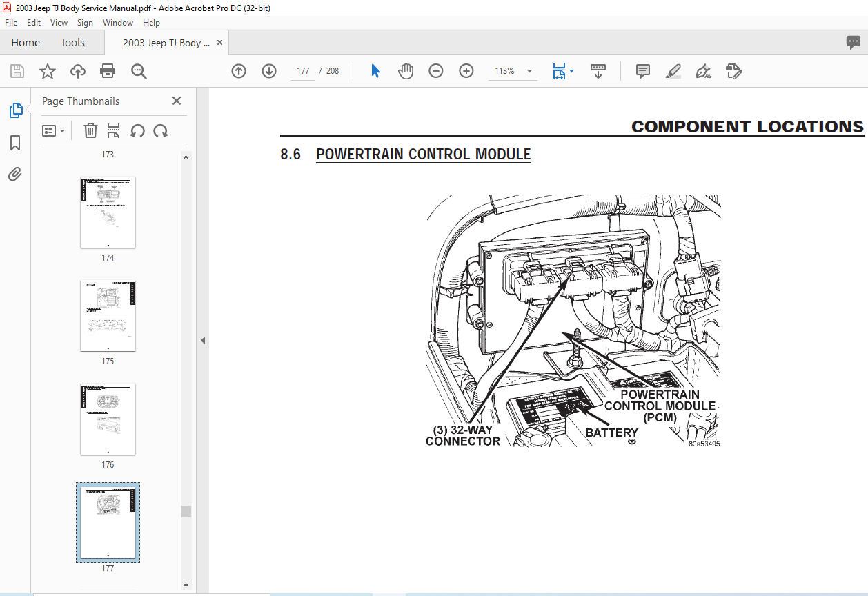868x596 pixels.
Task: Open the View menu
Action: pyautogui.click(x=59, y=23)
